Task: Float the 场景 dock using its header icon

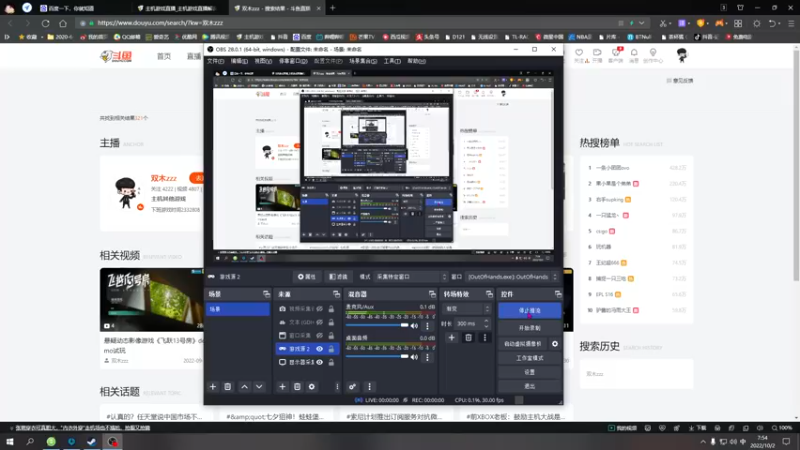Action: pyautogui.click(x=266, y=294)
